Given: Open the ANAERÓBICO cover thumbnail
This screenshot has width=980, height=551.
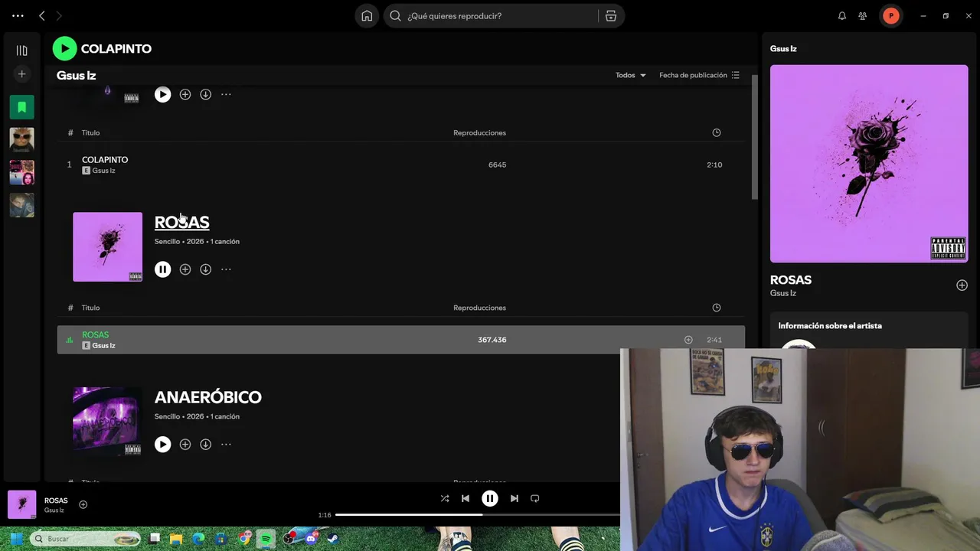Looking at the screenshot, I should point(107,422).
